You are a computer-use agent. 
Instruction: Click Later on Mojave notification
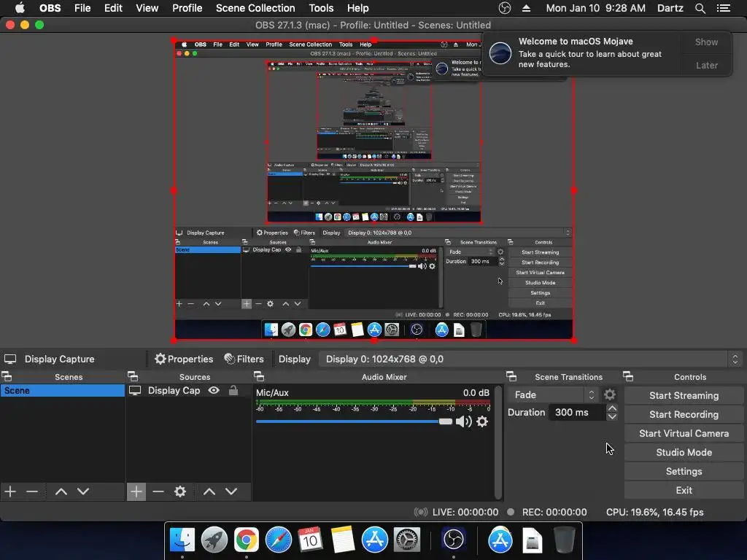706,65
